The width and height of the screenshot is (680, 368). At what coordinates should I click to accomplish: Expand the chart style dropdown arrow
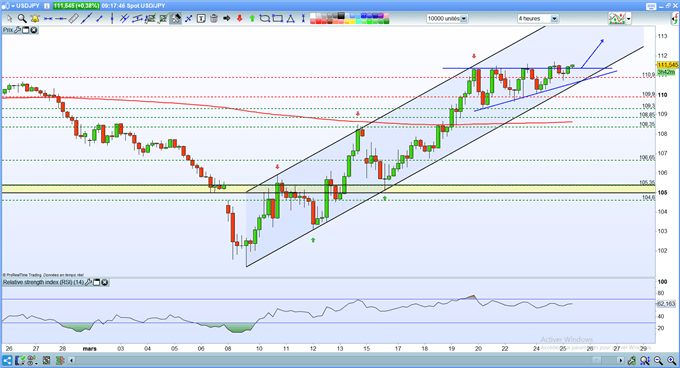tap(628, 19)
